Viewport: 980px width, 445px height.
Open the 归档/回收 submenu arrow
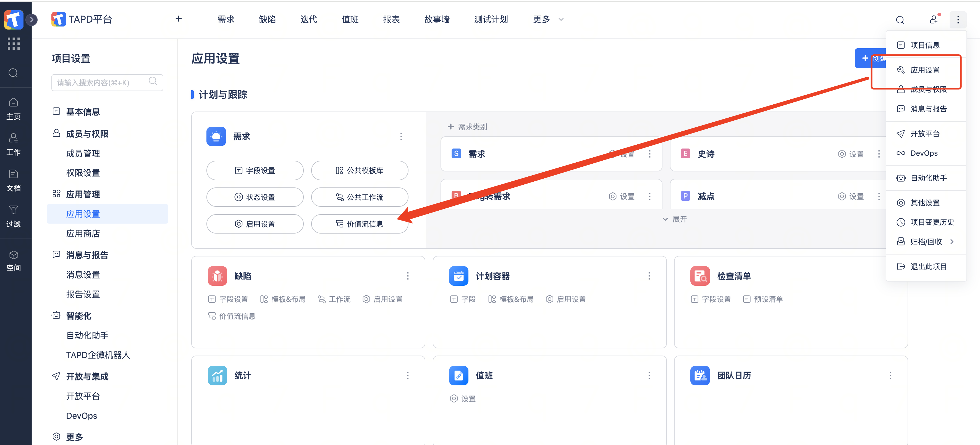tap(952, 242)
